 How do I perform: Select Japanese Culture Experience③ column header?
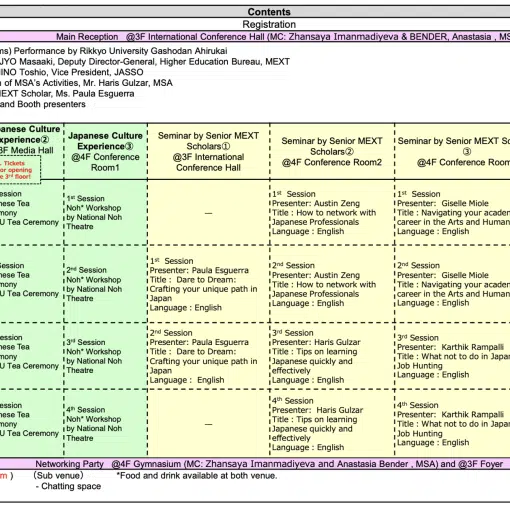point(105,151)
